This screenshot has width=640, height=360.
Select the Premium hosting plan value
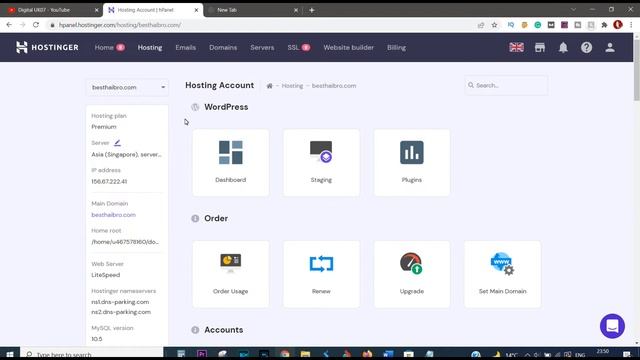click(x=104, y=127)
